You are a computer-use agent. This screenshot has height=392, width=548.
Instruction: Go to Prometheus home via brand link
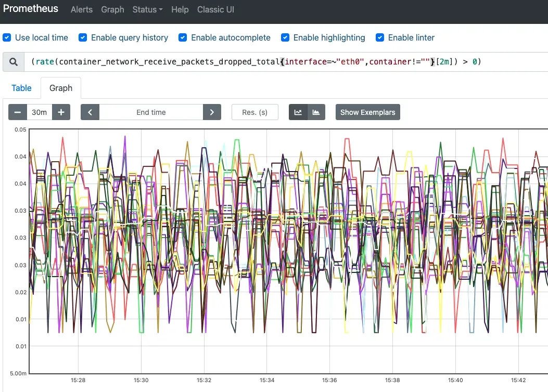point(31,9)
